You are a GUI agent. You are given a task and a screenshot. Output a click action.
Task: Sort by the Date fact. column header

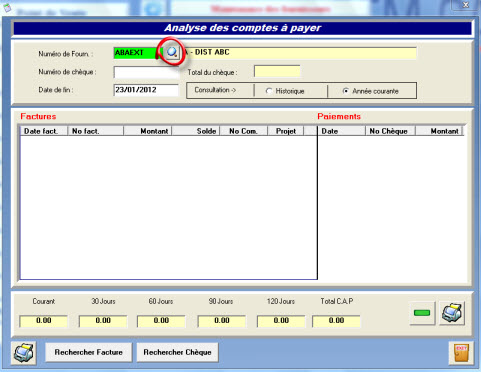click(44, 131)
